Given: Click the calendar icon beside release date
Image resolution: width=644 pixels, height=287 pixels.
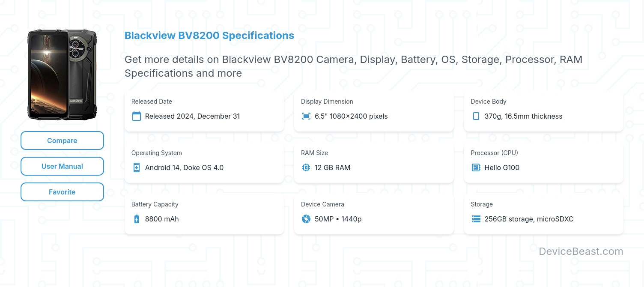Looking at the screenshot, I should tap(136, 116).
